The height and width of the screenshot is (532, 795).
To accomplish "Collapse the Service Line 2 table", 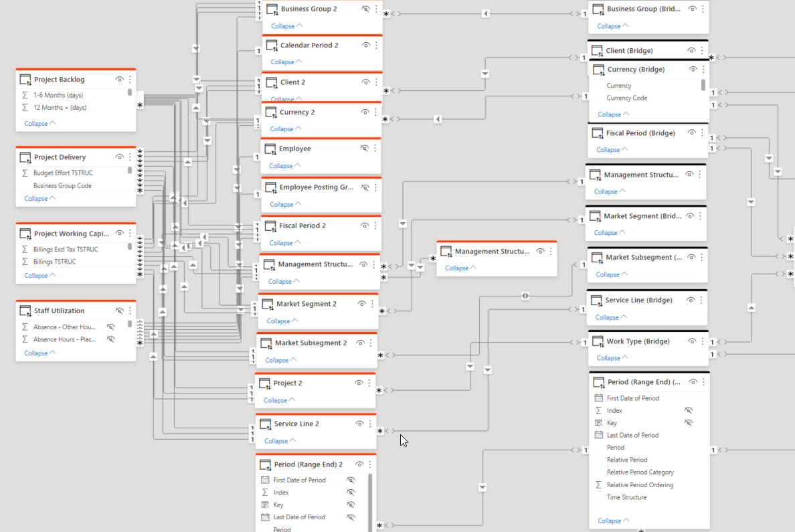I will click(x=280, y=441).
